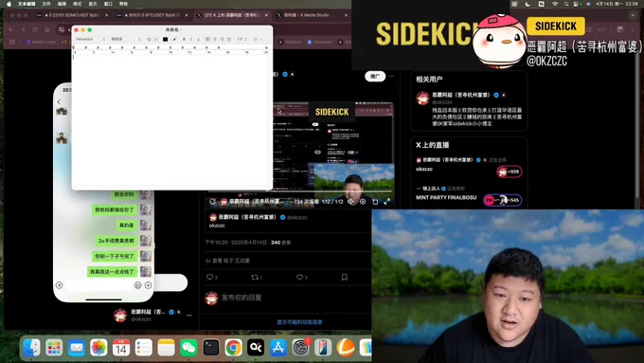The image size is (644, 363).
Task: Close the SONICUSDT Bybit tab
Action: coord(107,15)
